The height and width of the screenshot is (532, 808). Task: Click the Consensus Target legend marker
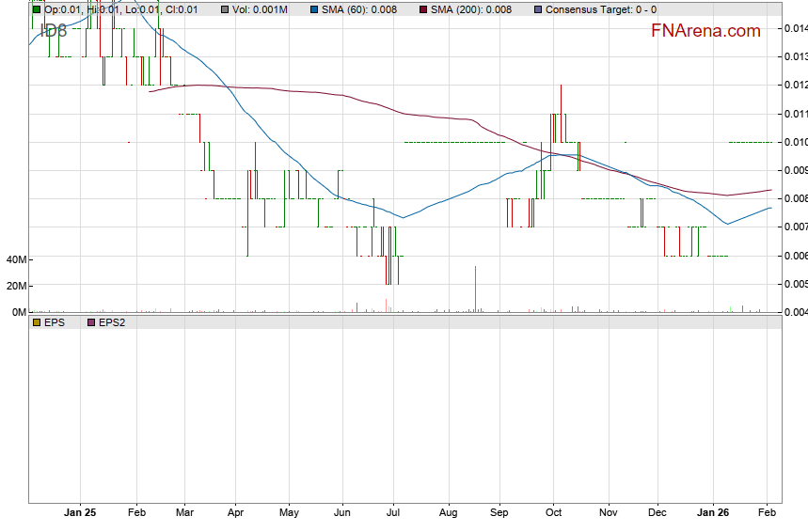coord(537,9)
